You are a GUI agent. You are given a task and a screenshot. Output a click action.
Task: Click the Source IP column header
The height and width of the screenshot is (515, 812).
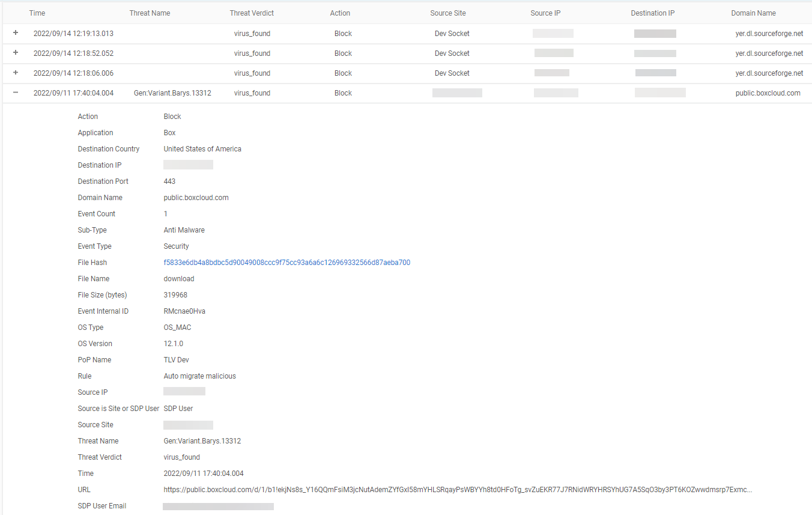545,13
